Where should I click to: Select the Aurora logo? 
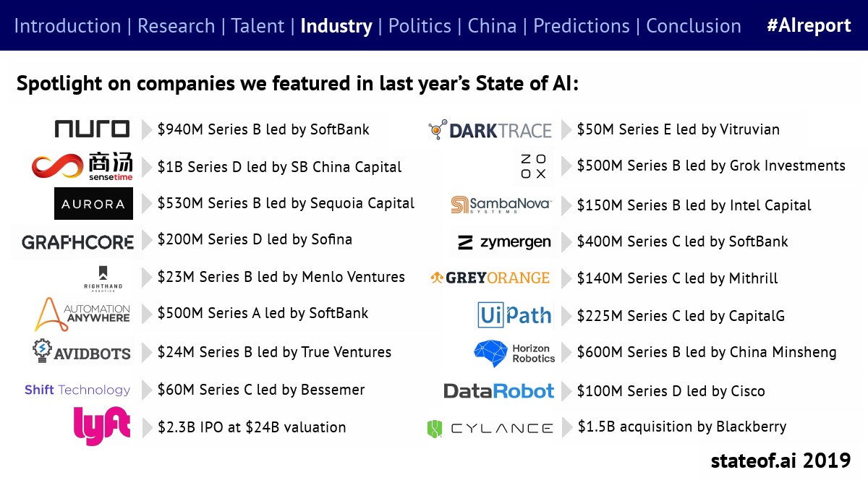coord(93,204)
